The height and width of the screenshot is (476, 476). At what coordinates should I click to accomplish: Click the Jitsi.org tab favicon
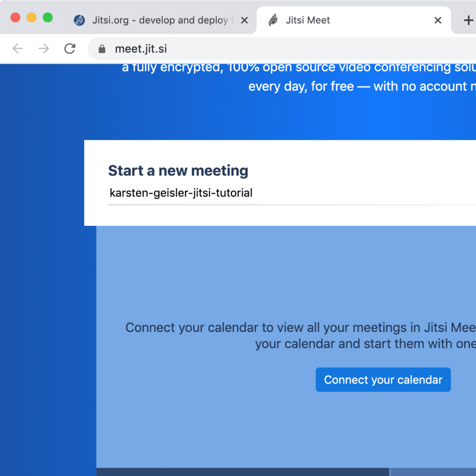click(79, 20)
